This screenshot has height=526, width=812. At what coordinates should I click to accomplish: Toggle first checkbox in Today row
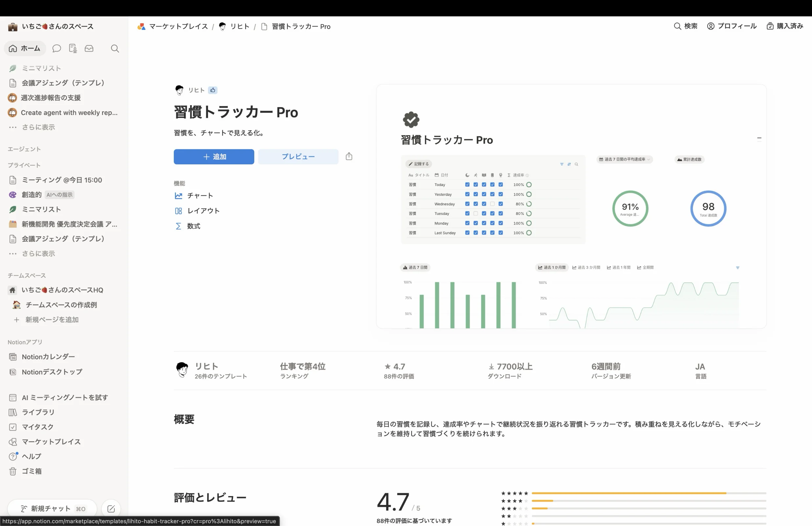(x=467, y=185)
